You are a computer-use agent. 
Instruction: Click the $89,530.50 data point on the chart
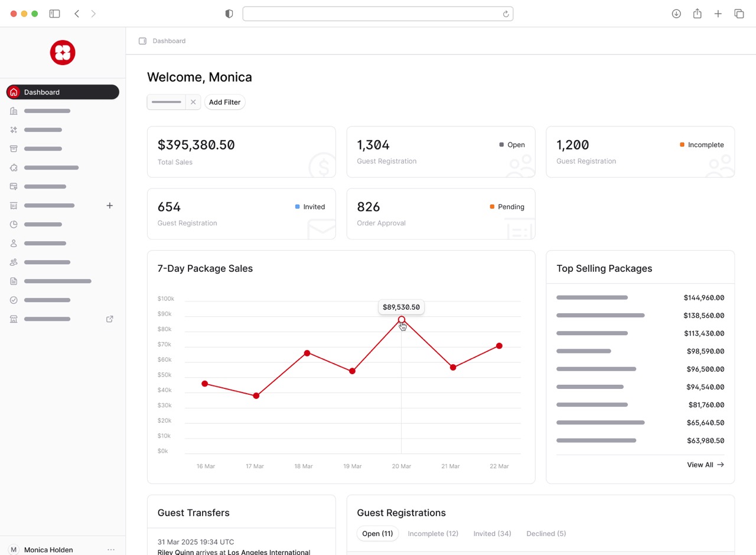[402, 320]
